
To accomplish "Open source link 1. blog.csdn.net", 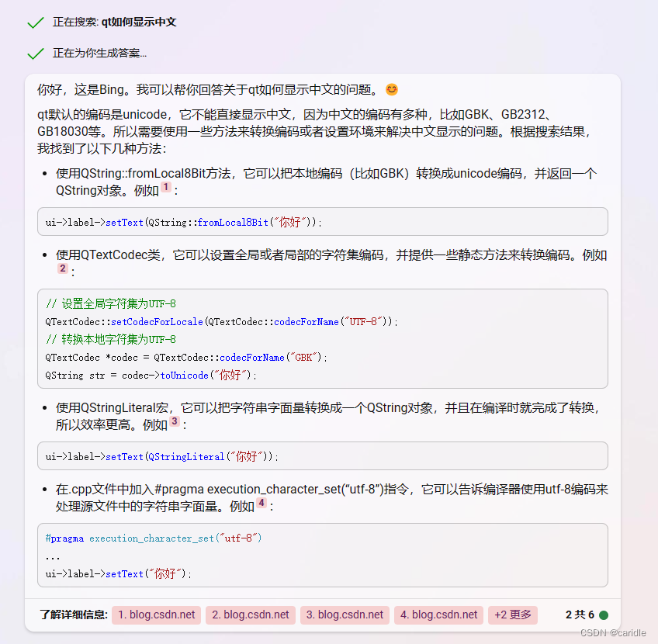I will [x=156, y=615].
